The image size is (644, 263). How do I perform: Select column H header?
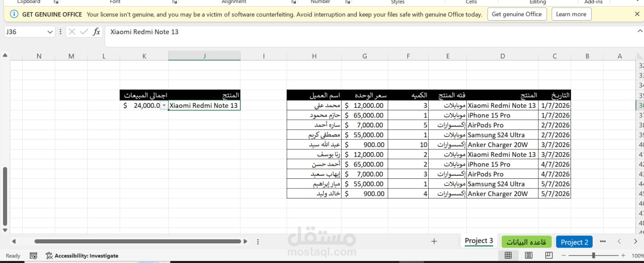pyautogui.click(x=314, y=56)
